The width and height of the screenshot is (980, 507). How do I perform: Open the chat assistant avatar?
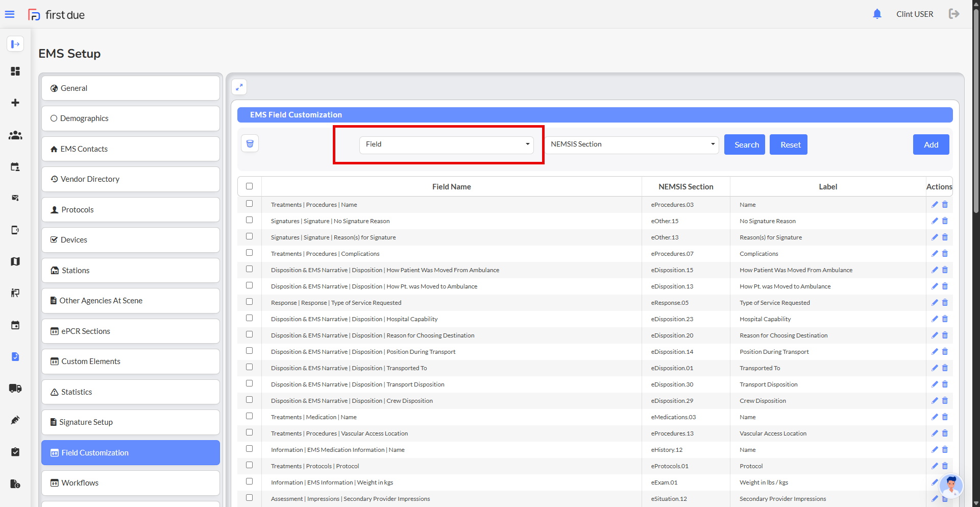(950, 485)
